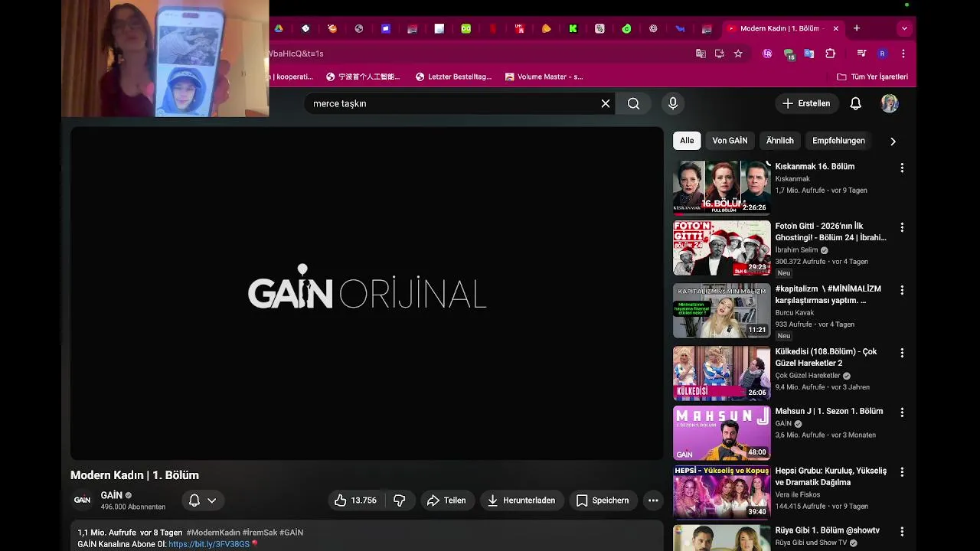980x551 pixels.
Task: Bookmark this page with the star icon
Action: tap(738, 54)
